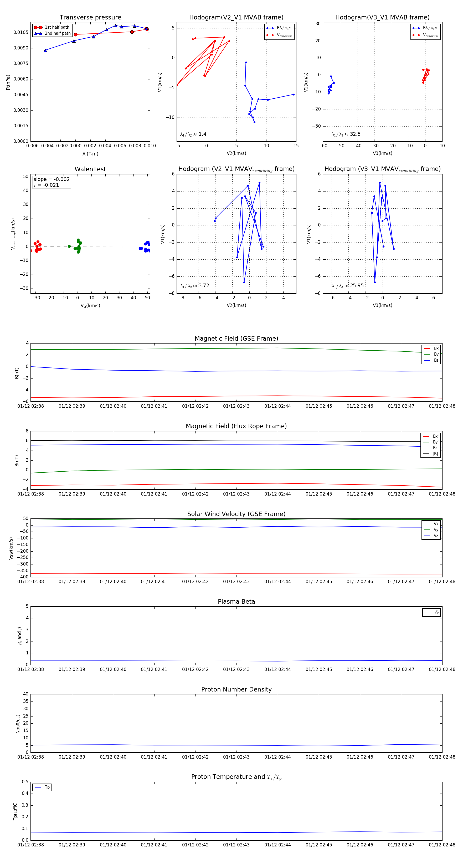Click the 'Transverse pressure' plot title
Viewport: 473px width, 868px height.
(90, 17)
